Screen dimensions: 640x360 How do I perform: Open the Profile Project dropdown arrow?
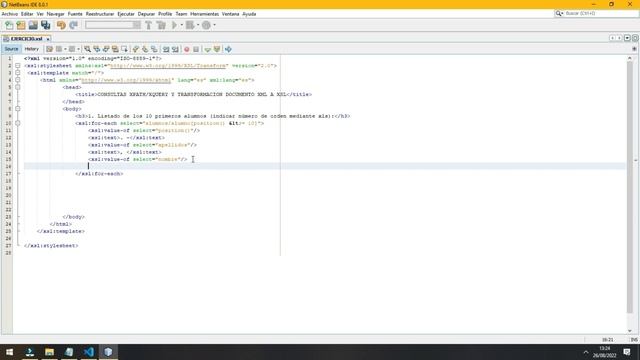214,25
